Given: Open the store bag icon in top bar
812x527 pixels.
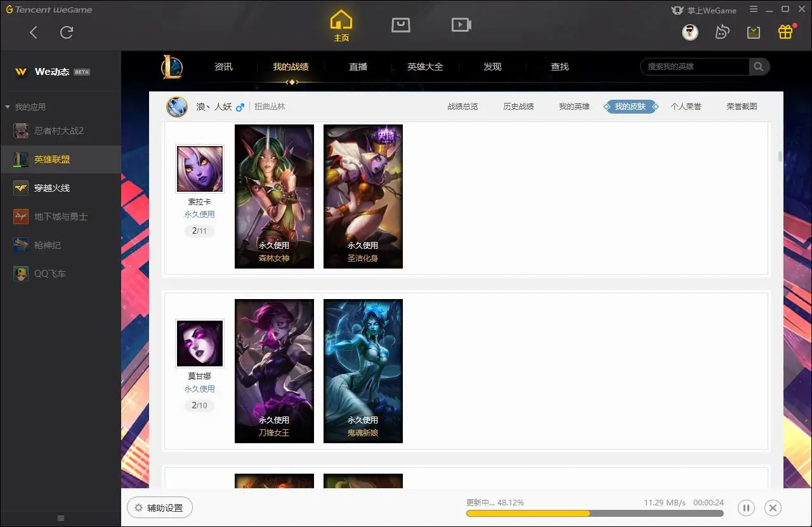Looking at the screenshot, I should (x=401, y=25).
